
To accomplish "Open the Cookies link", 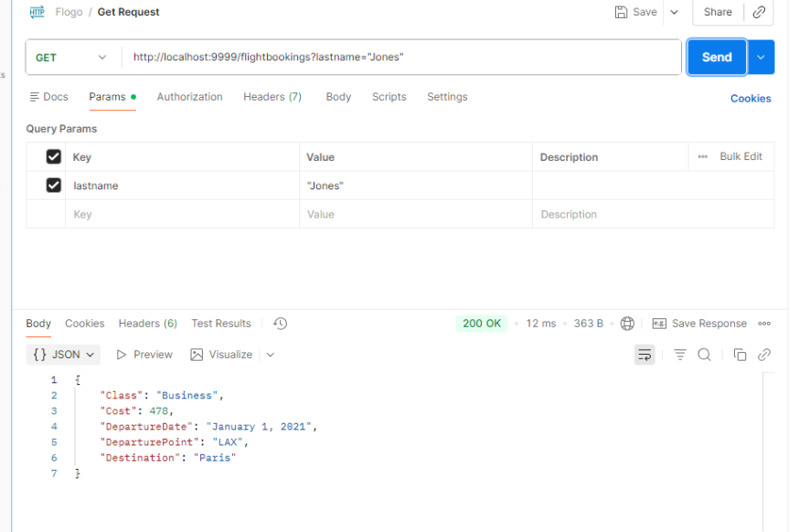I will 750,99.
